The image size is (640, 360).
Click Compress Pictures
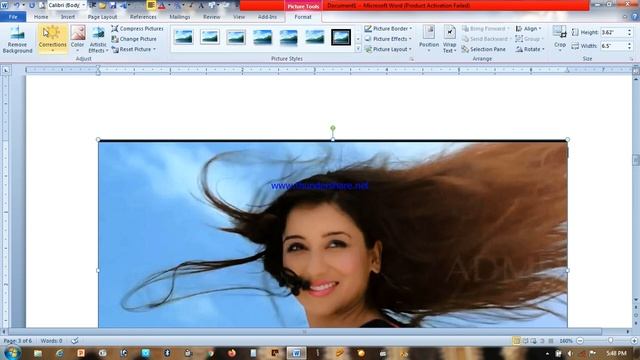[138, 29]
